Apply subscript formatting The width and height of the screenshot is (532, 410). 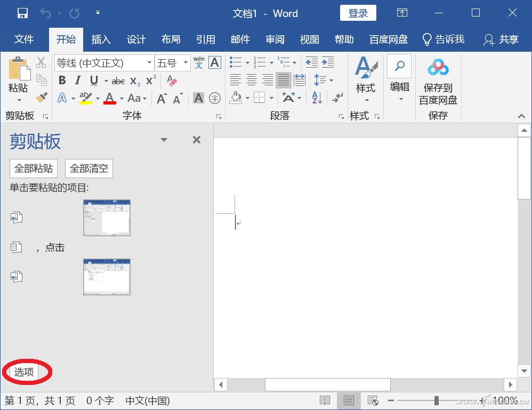(134, 79)
